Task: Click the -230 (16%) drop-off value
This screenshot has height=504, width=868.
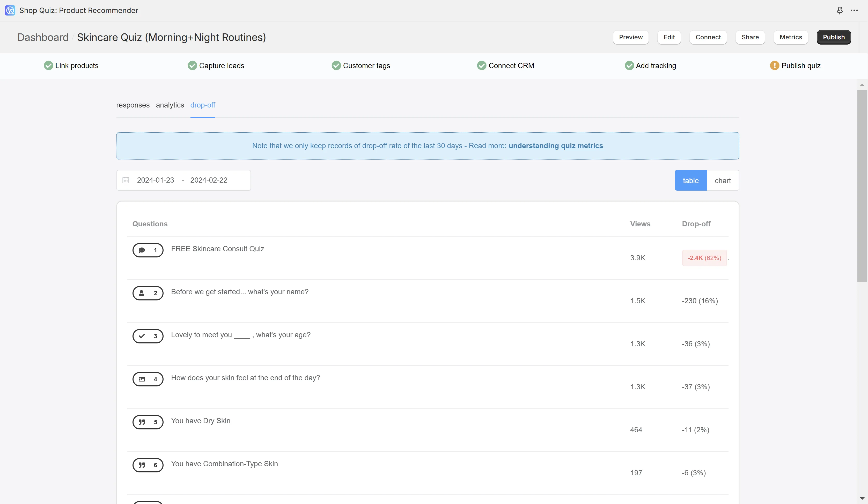Action: coord(700,301)
